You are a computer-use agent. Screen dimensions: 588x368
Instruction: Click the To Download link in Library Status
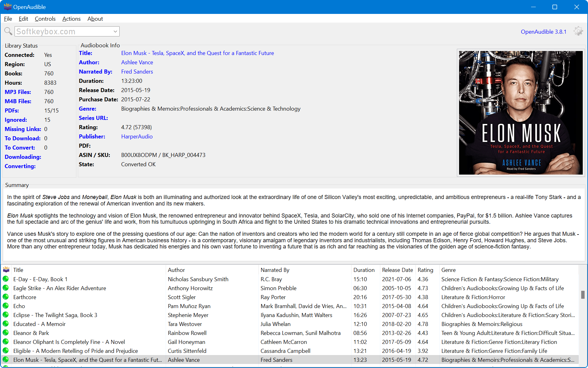tap(22, 138)
